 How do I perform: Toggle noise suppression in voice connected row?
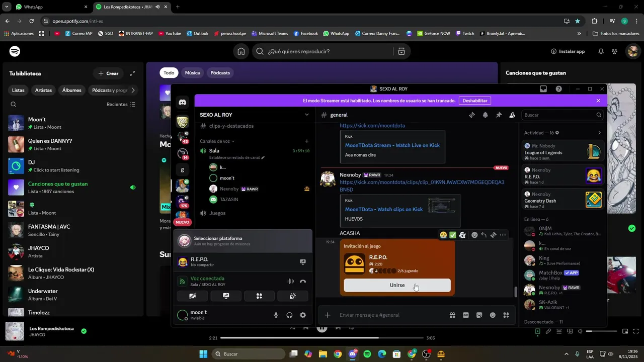coord(290,282)
